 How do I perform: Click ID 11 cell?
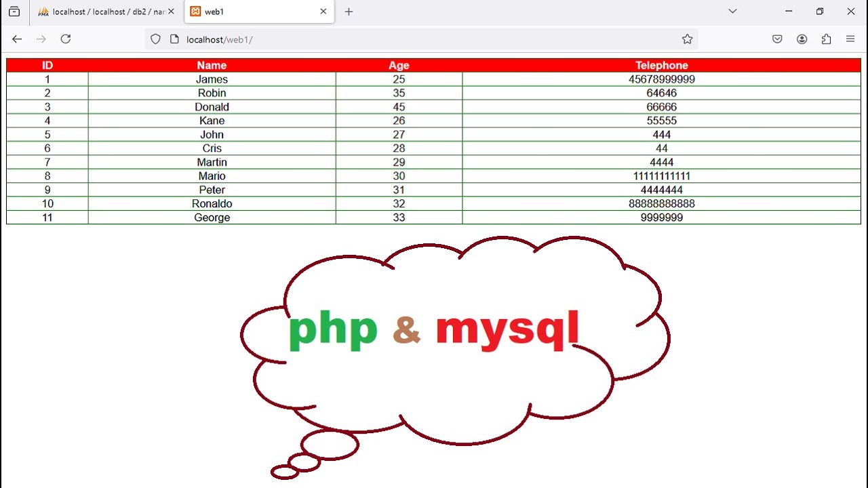[x=47, y=218]
